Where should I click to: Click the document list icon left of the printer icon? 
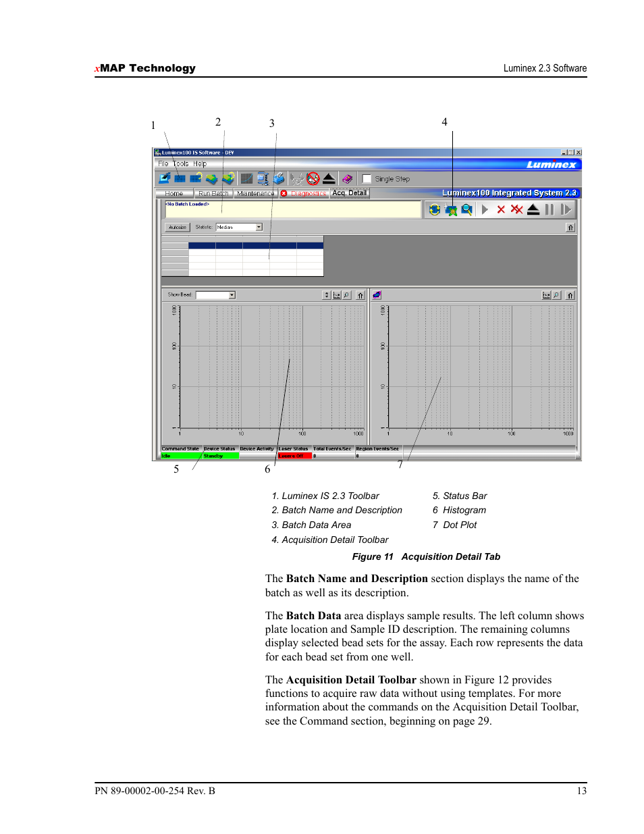coord(263,178)
